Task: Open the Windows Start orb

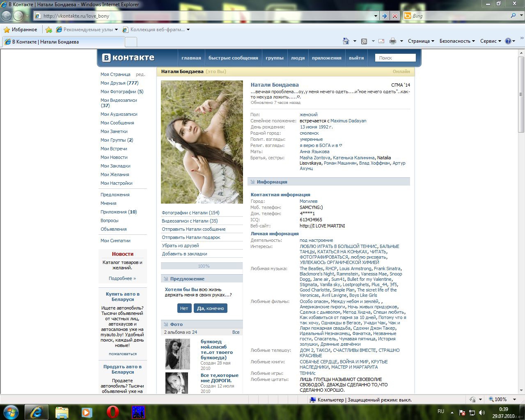Action: (11, 412)
